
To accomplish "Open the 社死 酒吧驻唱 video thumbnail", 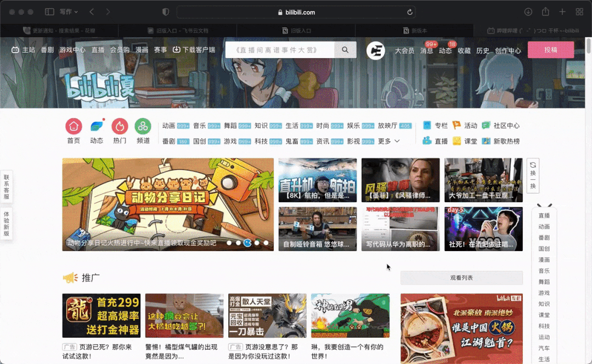I will tap(484, 229).
